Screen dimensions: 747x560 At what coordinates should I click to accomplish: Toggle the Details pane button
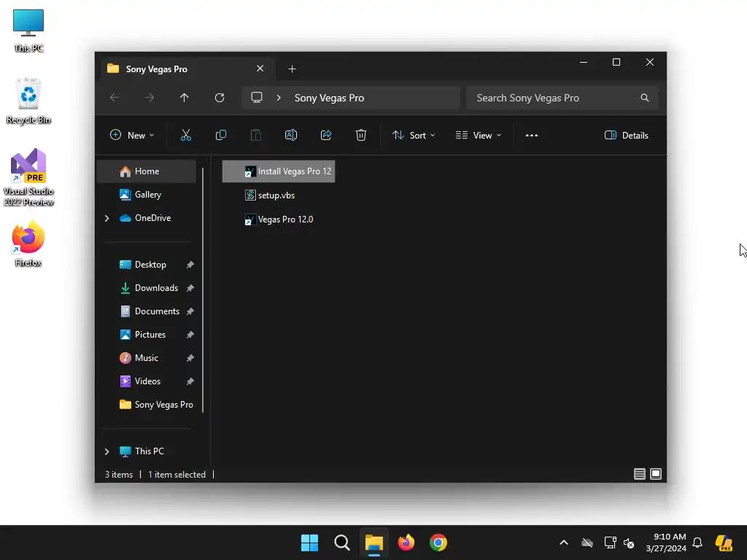pos(626,135)
